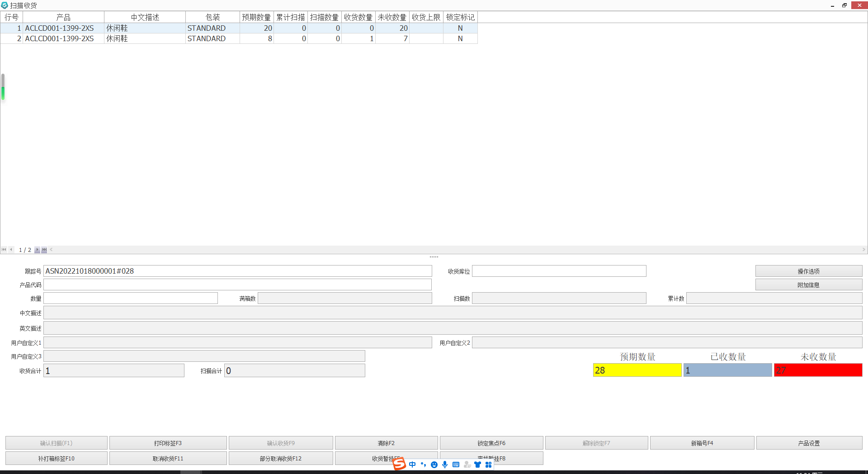Image resolution: width=868 pixels, height=474 pixels.
Task: Focus the 数量 quantity input field
Action: pos(131,298)
